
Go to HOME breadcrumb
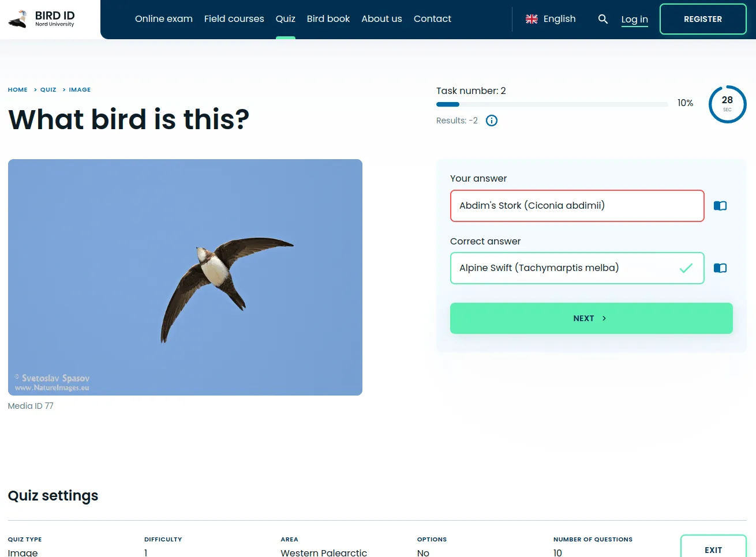coord(18,90)
